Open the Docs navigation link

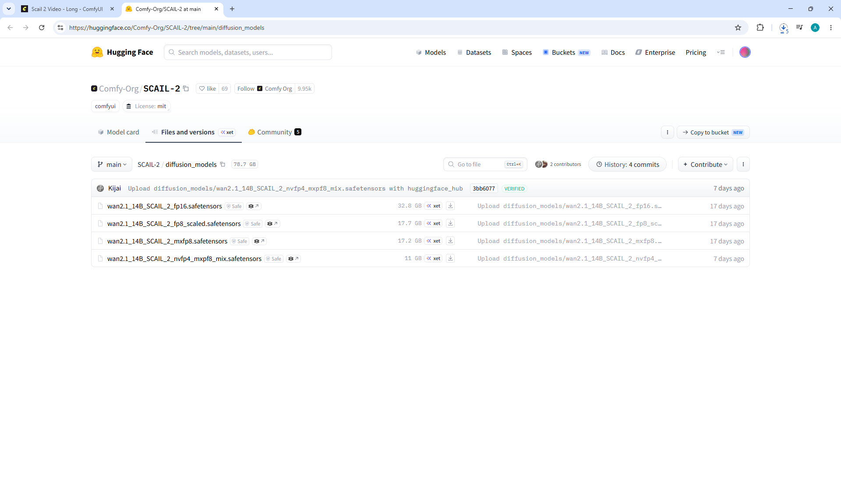tap(613, 53)
